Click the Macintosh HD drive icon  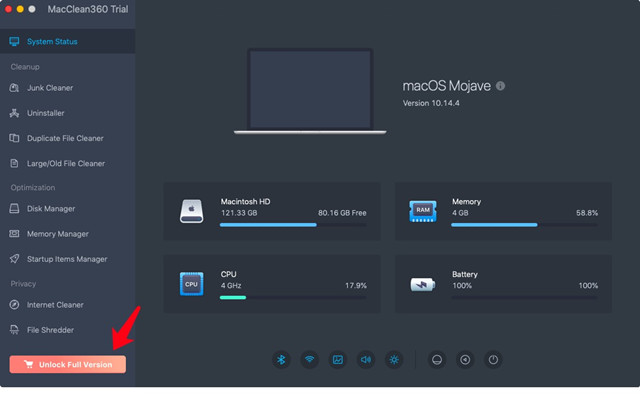click(x=191, y=211)
